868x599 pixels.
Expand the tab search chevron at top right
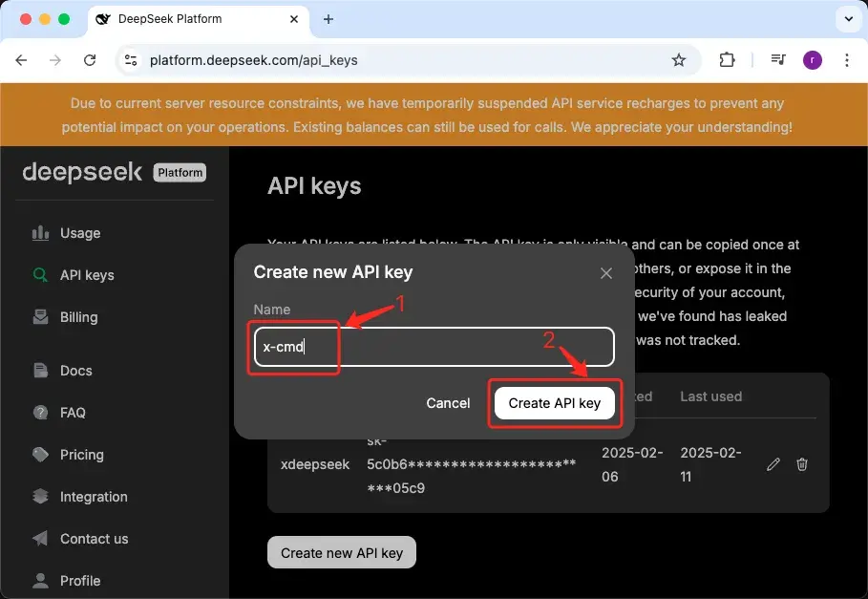pyautogui.click(x=848, y=18)
